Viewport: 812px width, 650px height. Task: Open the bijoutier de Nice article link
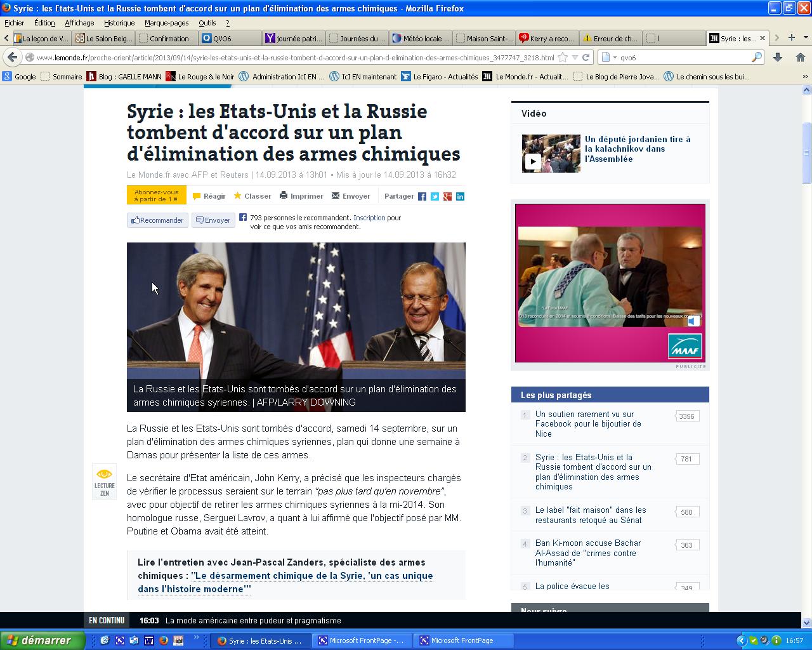tap(588, 424)
